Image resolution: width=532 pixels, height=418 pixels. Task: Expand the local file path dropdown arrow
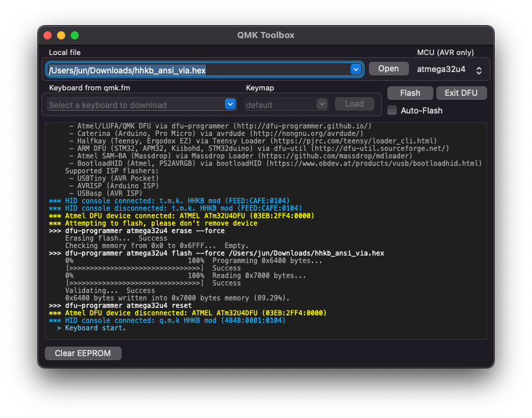point(355,69)
